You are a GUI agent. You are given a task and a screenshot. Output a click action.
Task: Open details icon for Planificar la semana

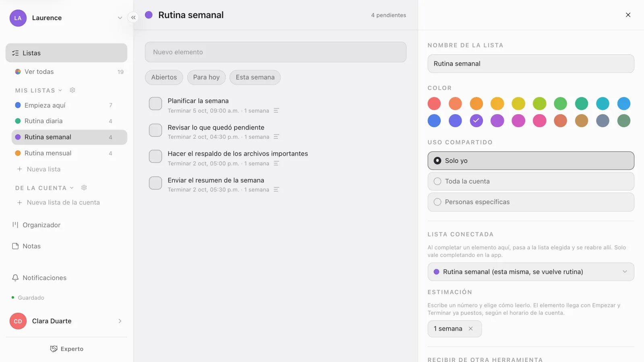tap(276, 111)
